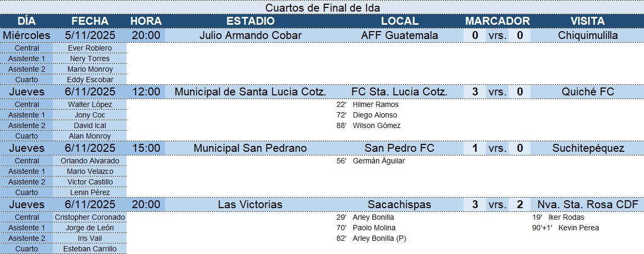This screenshot has height=254, width=644.
Task: Select the AFF Guatemala team cell
Action: click(x=399, y=35)
